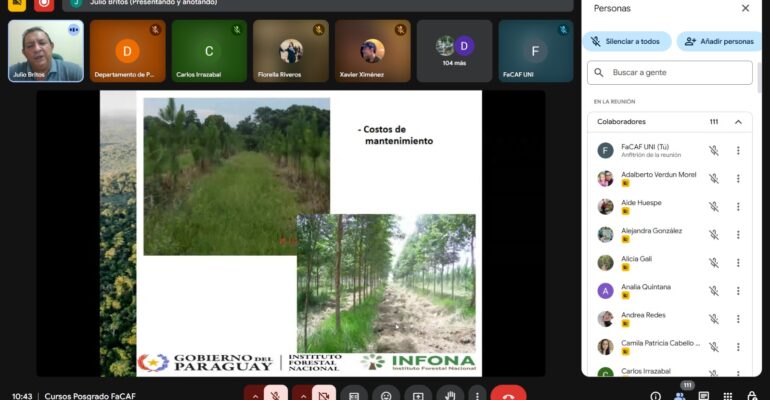Open more options for Andrea Redes
Screen dimensions: 770x400
[x=738, y=319]
